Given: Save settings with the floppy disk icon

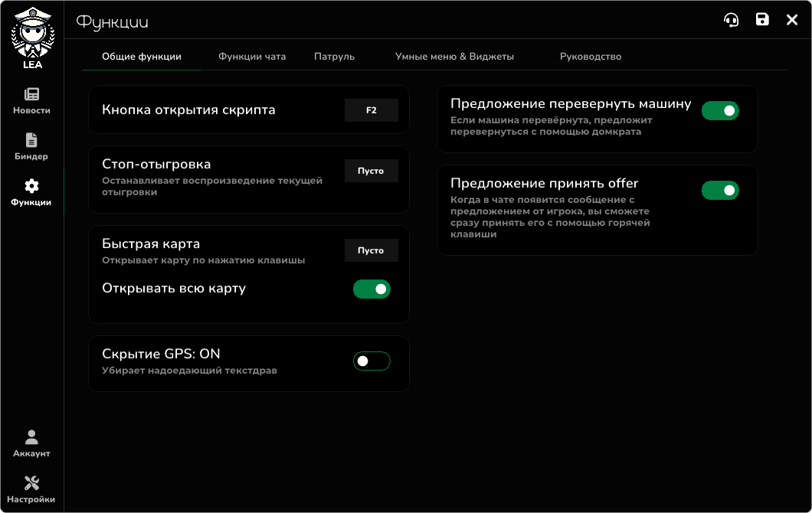Looking at the screenshot, I should pos(762,20).
